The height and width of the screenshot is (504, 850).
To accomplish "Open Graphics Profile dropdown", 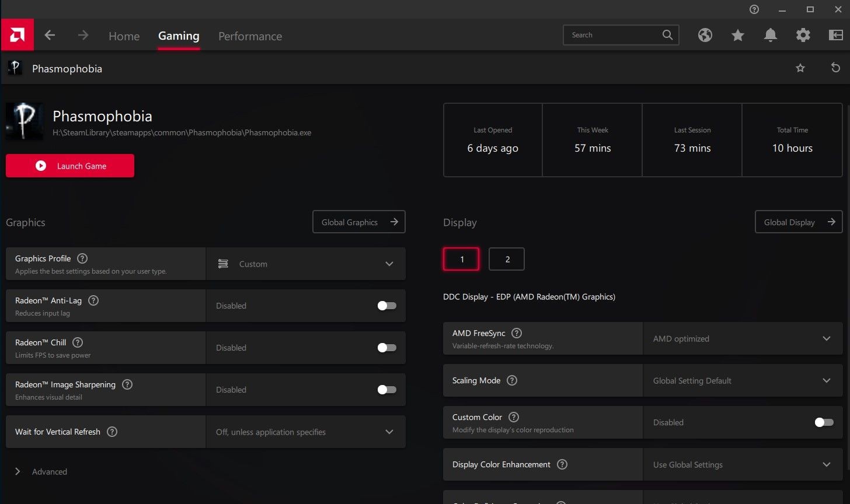I will point(306,264).
